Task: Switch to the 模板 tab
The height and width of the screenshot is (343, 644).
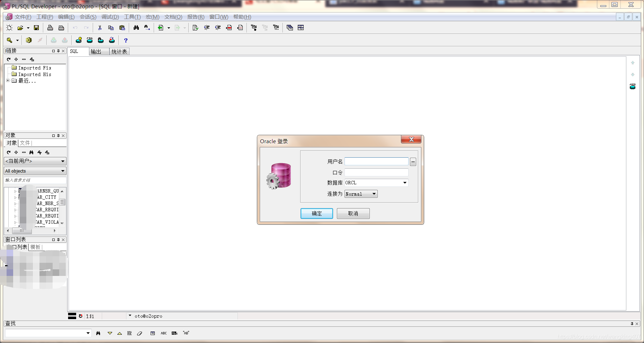Action: click(x=35, y=247)
